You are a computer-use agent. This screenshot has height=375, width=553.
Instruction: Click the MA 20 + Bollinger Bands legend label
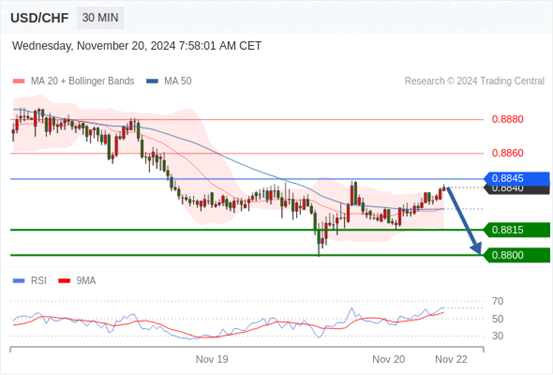click(83, 81)
